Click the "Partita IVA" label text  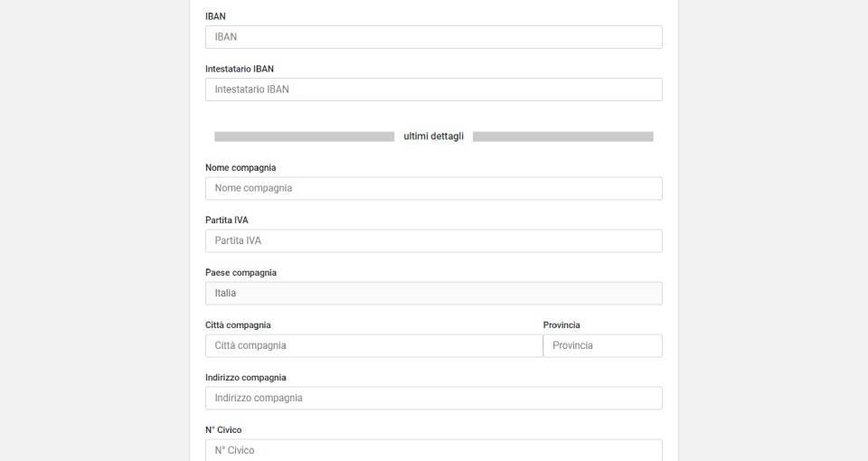pyautogui.click(x=227, y=220)
